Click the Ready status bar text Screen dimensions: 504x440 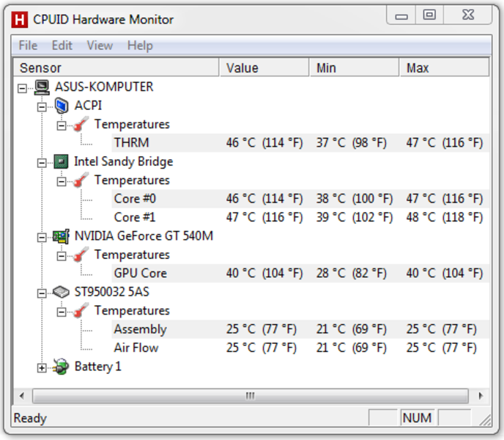30,418
